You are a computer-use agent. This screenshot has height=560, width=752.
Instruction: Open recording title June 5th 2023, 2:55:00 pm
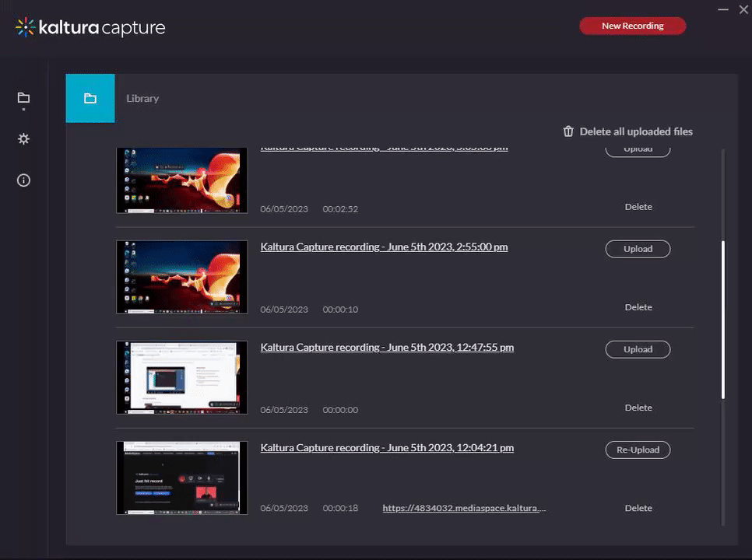click(384, 247)
